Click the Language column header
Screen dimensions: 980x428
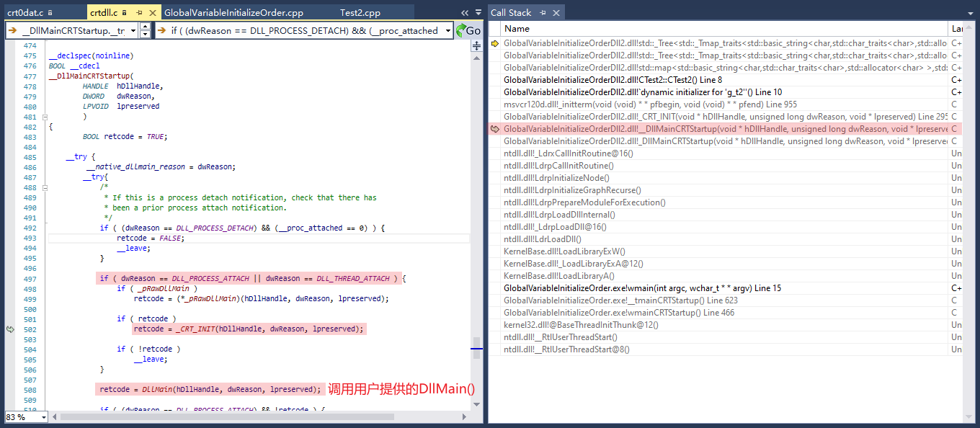pyautogui.click(x=956, y=29)
